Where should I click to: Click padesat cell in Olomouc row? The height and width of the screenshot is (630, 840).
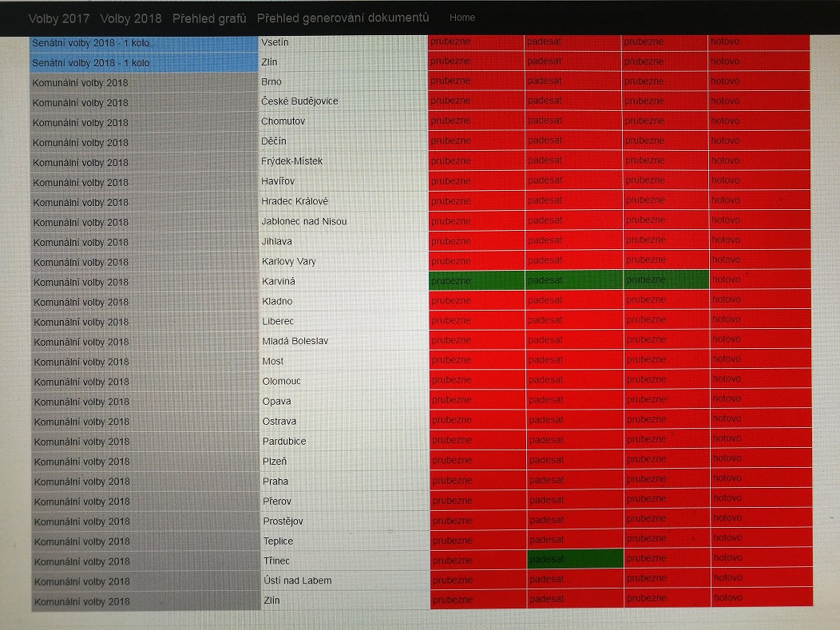574,380
